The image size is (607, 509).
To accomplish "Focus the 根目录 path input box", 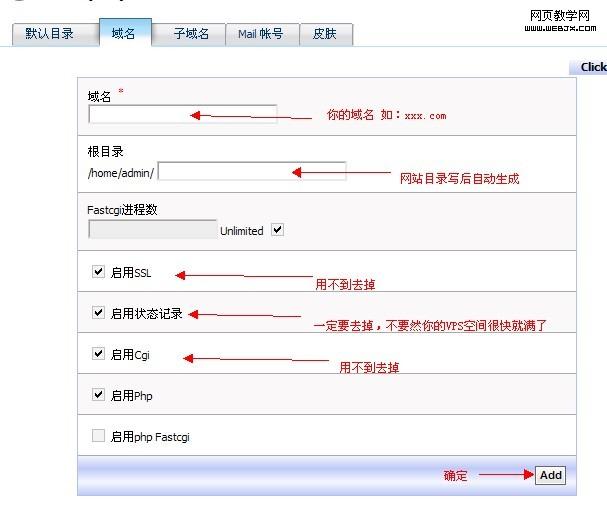I will [x=251, y=171].
